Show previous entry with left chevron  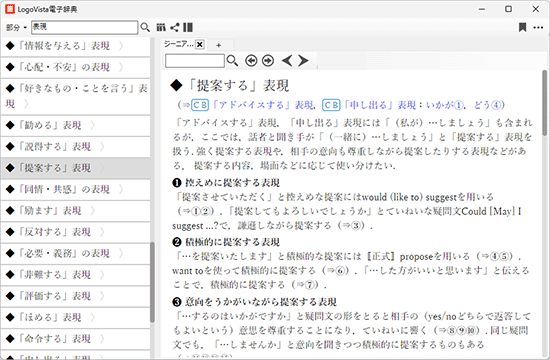(287, 61)
